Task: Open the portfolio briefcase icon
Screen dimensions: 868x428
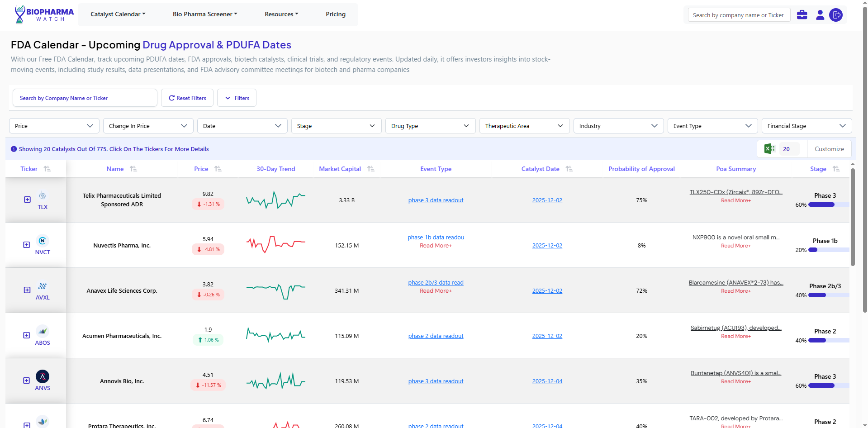Action: (x=802, y=15)
